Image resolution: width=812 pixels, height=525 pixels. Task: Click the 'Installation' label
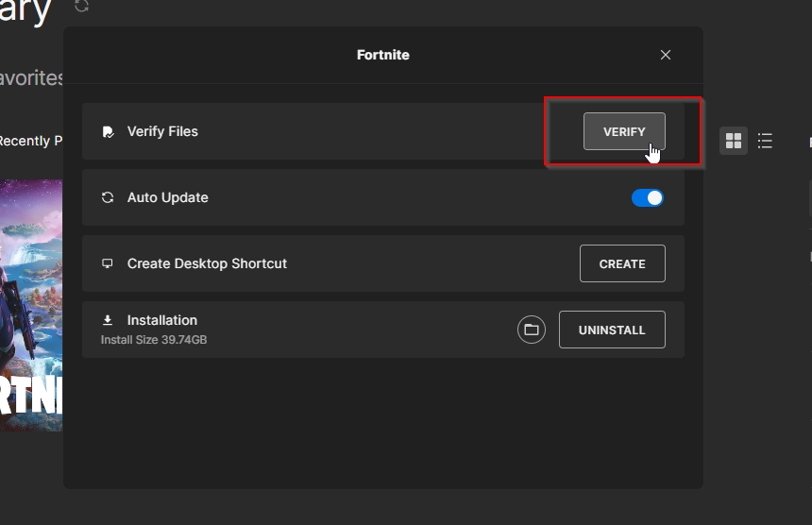pyautogui.click(x=162, y=320)
